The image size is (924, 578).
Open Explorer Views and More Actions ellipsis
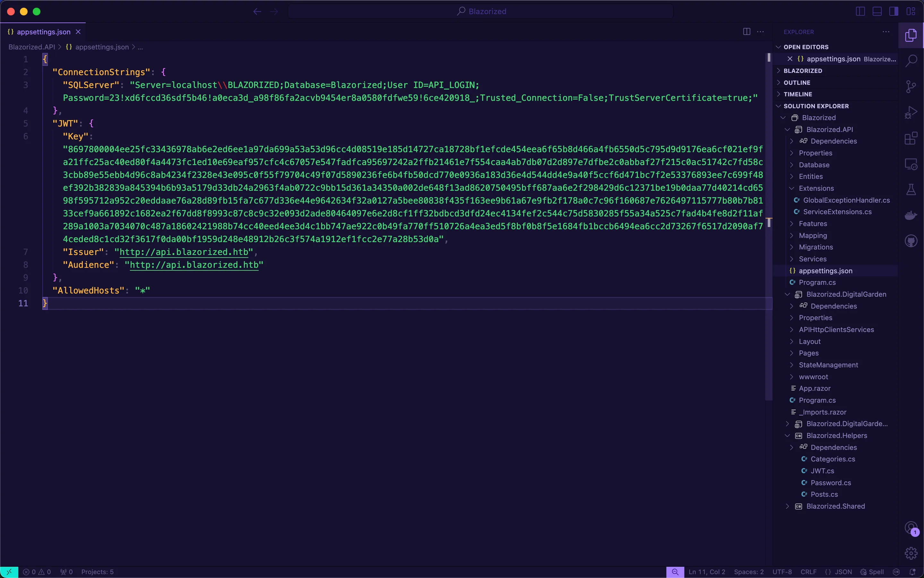886,32
